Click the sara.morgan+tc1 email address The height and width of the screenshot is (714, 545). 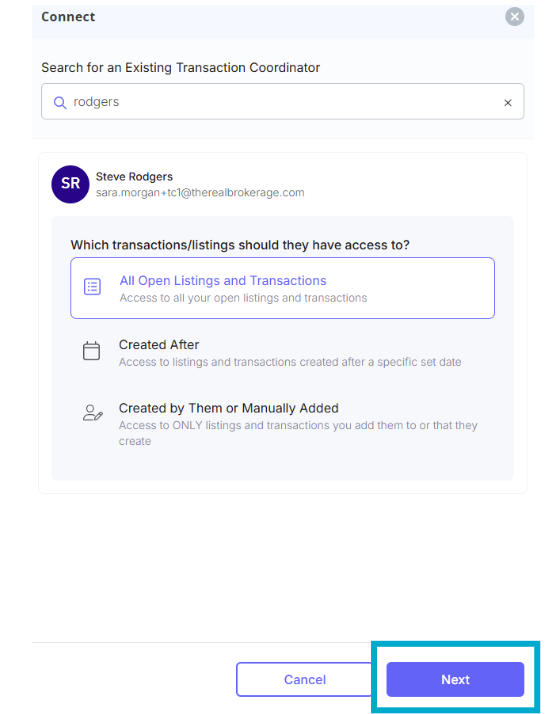click(x=200, y=193)
